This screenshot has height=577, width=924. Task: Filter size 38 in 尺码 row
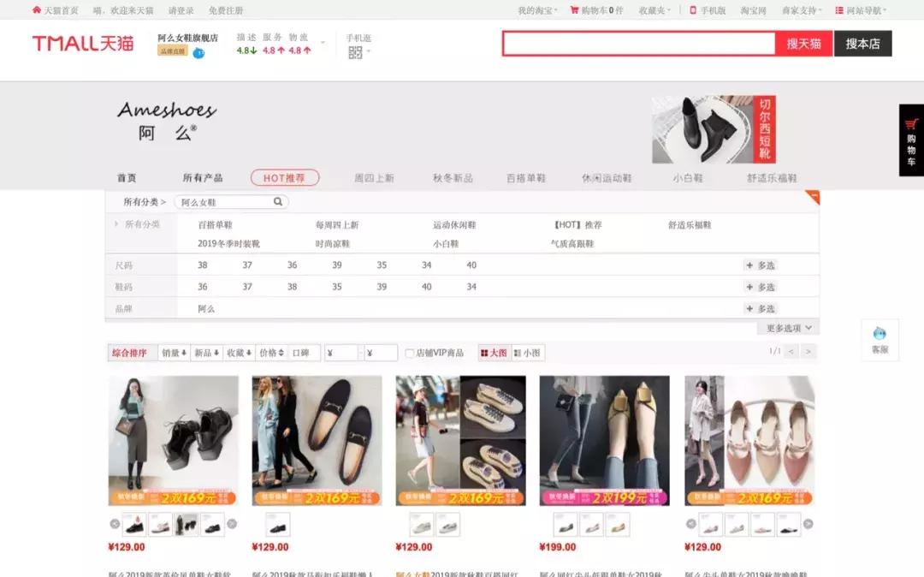point(202,265)
